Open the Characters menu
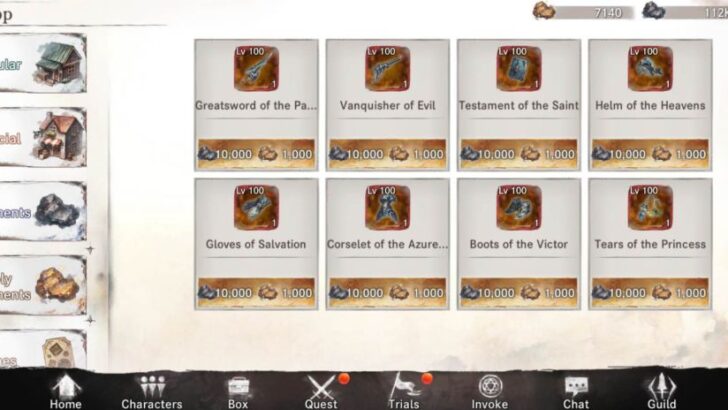The image size is (728, 410). point(152,392)
